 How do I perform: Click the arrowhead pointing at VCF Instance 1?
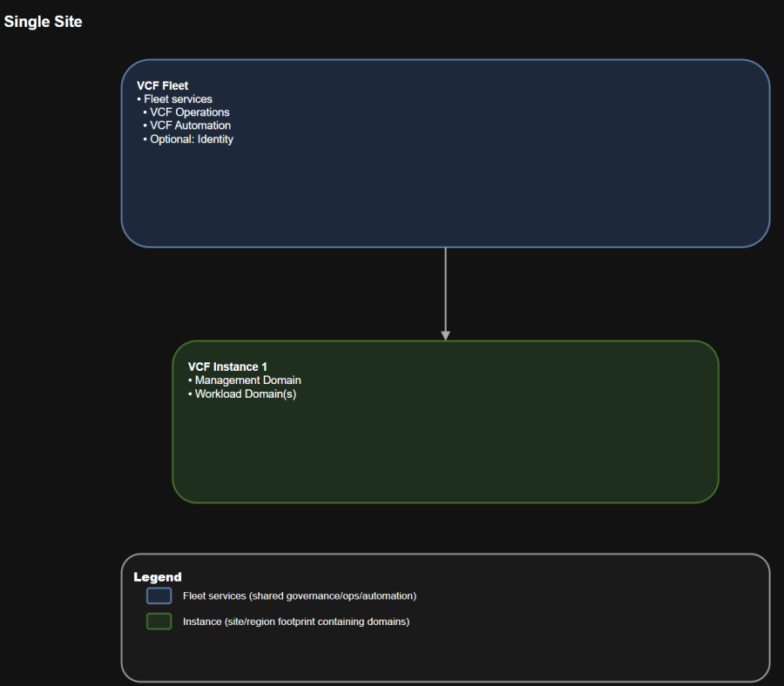coord(445,334)
